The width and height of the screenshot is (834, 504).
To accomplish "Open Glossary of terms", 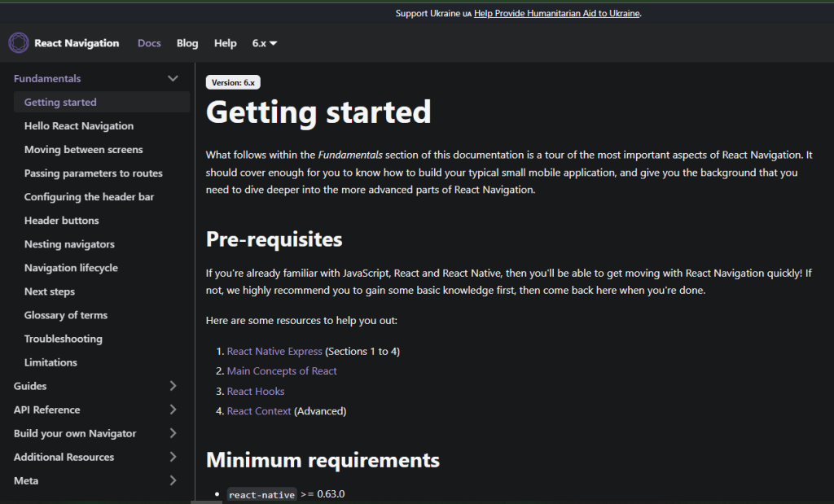I will pos(65,315).
